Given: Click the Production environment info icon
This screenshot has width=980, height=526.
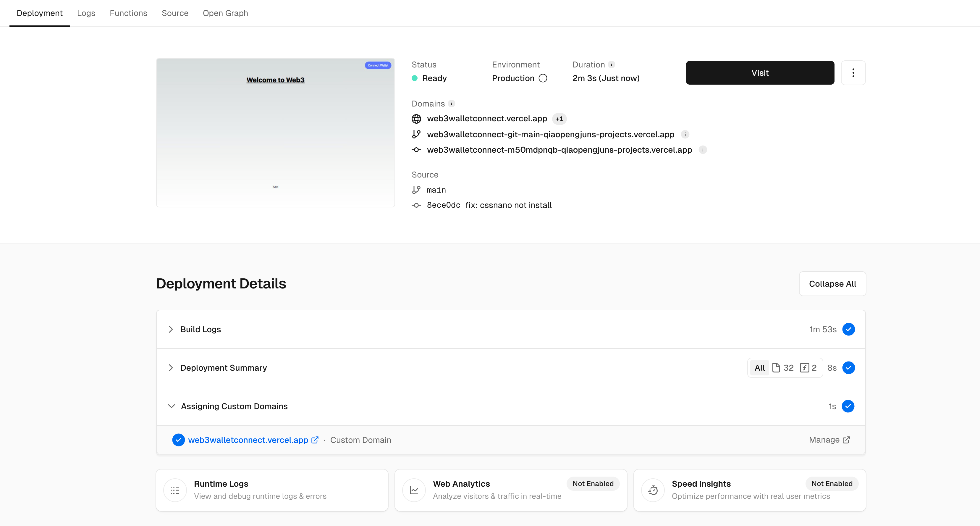Looking at the screenshot, I should (543, 78).
